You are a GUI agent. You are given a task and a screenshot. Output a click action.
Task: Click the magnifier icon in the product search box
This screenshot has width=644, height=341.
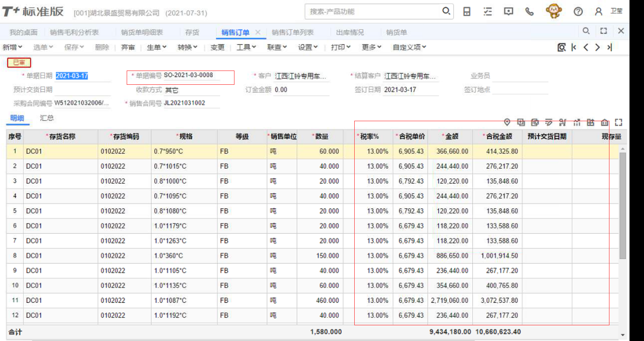(x=446, y=11)
